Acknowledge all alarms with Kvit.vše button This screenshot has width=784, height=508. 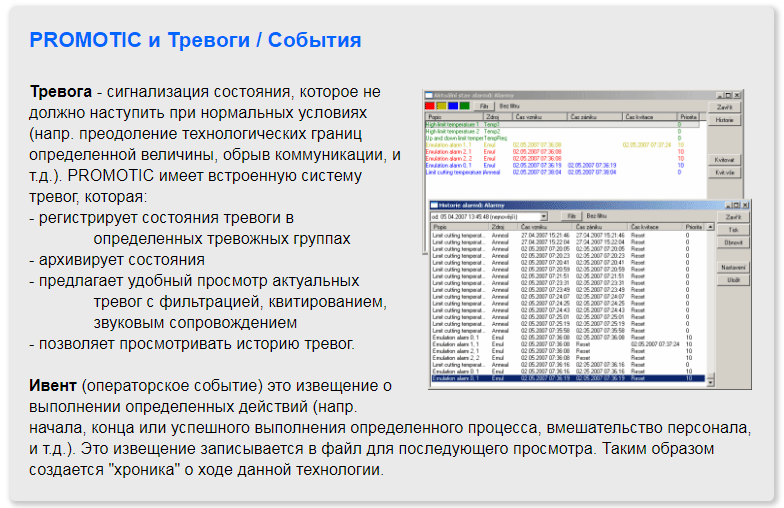pyautogui.click(x=724, y=172)
